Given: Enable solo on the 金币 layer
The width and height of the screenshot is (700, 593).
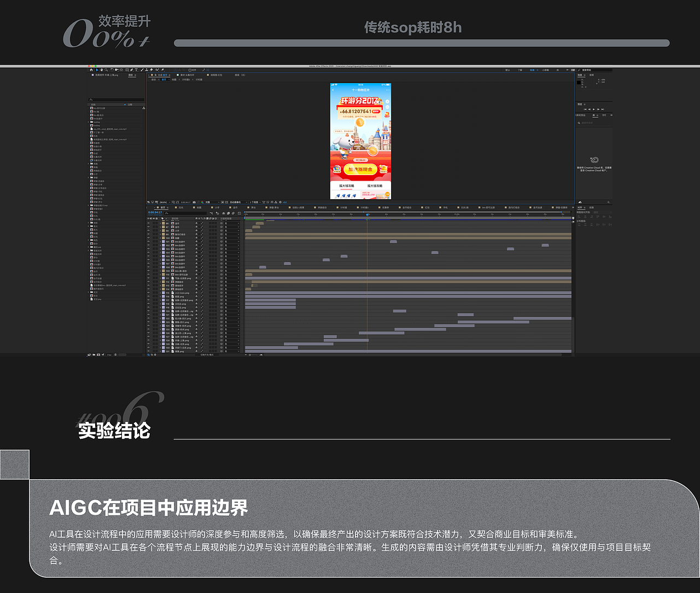Looking at the screenshot, I should pyautogui.click(x=154, y=223).
